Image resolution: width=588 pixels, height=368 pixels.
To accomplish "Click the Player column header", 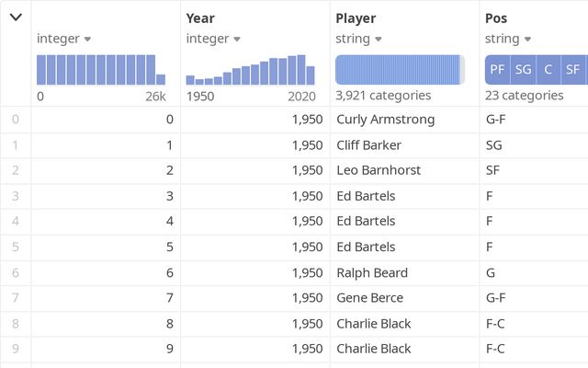I will click(x=356, y=17).
